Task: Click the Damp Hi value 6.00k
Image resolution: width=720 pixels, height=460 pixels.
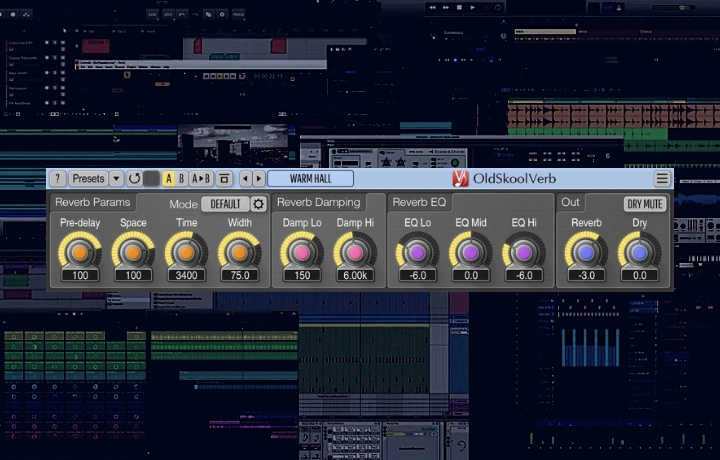Action: [355, 275]
